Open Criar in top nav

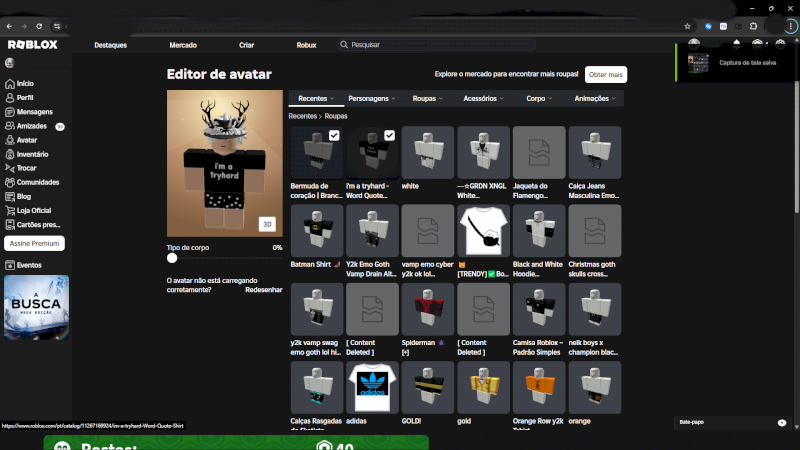pyautogui.click(x=246, y=45)
